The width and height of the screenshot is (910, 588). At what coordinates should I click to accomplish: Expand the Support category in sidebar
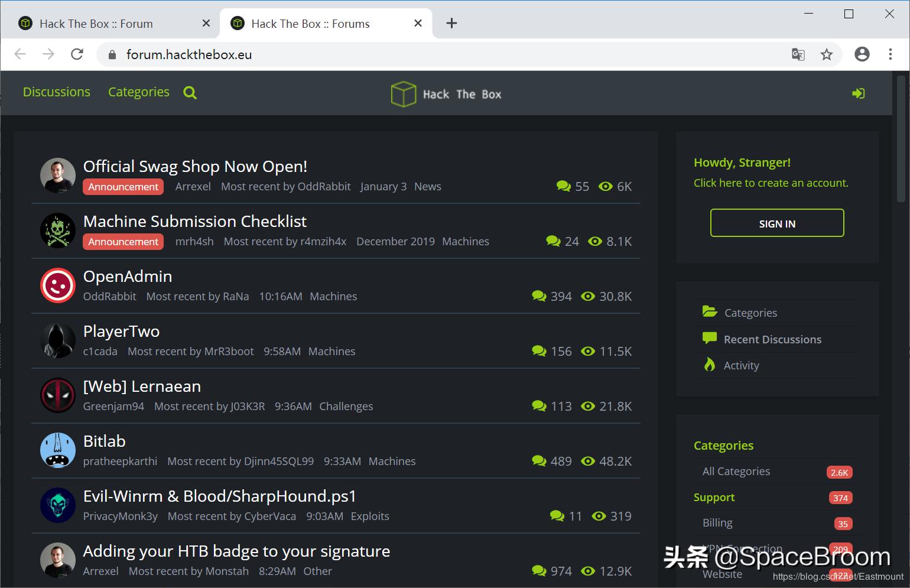pyautogui.click(x=714, y=497)
